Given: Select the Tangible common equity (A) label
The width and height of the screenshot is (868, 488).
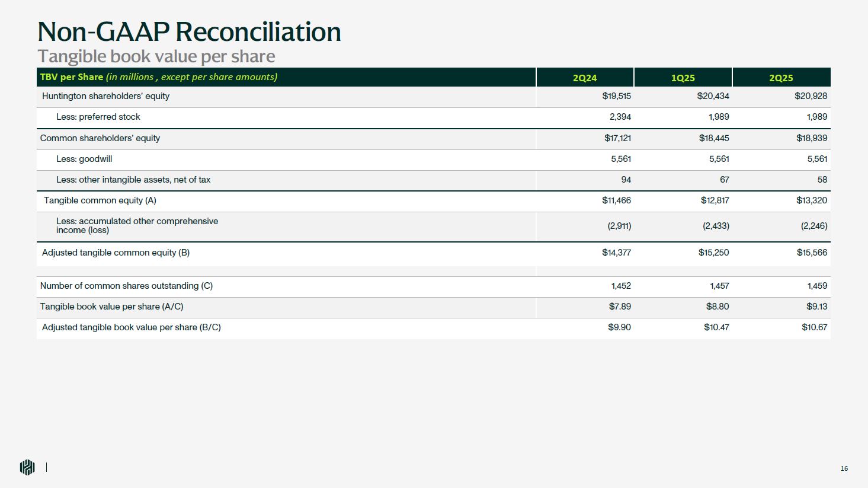Looking at the screenshot, I should pyautogui.click(x=100, y=200).
